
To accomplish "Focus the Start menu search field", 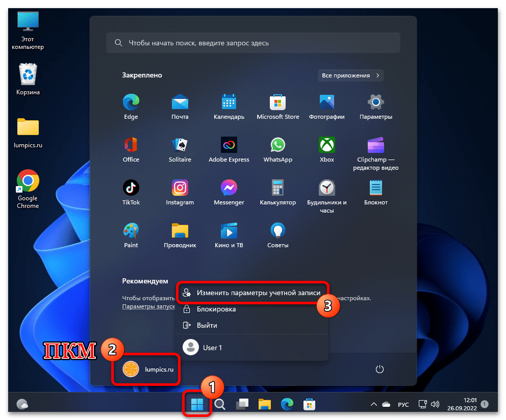I will coord(253,43).
